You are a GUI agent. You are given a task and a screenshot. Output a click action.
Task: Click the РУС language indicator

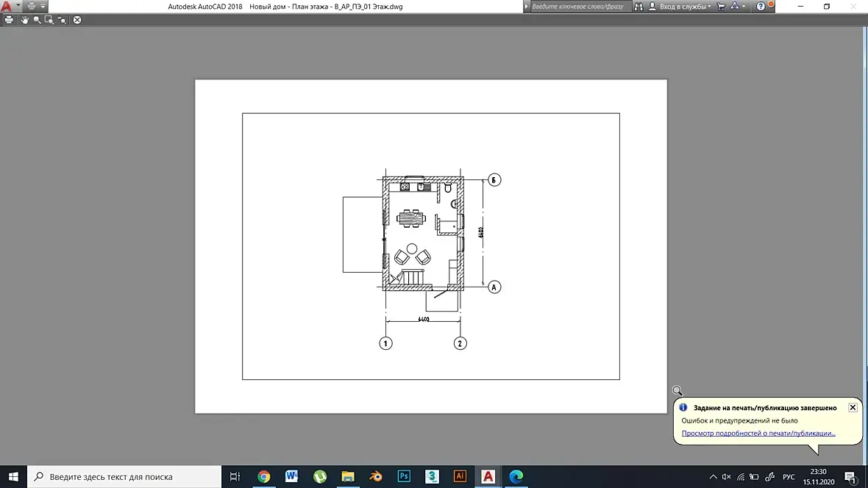789,476
